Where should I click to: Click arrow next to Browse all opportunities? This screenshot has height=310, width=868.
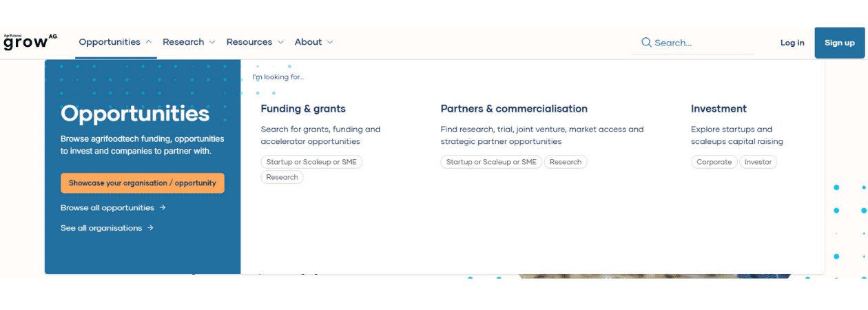[x=163, y=207]
